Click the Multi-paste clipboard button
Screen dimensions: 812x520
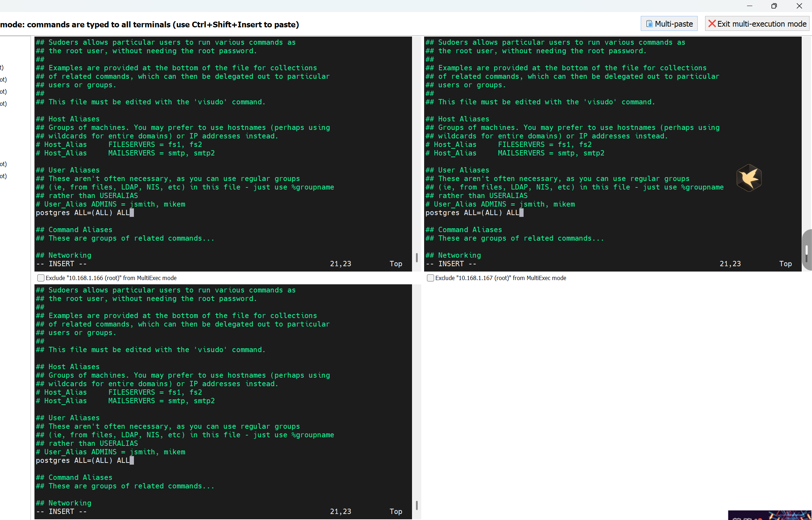[669, 24]
